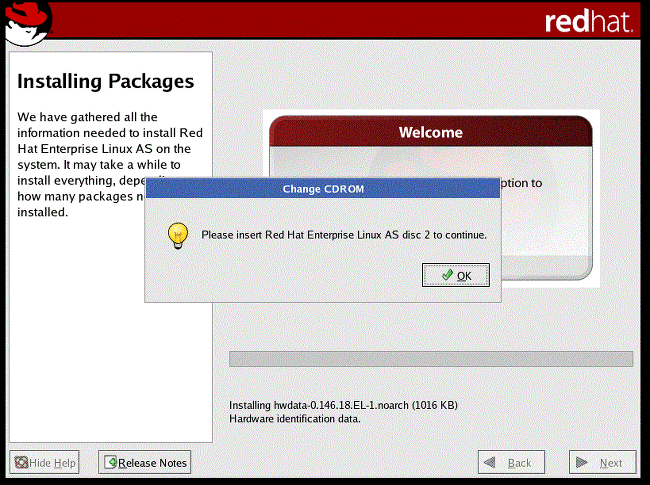Screen dimensions: 650x485
Task: Click the 'Installing Packages' heading
Action: pos(106,82)
